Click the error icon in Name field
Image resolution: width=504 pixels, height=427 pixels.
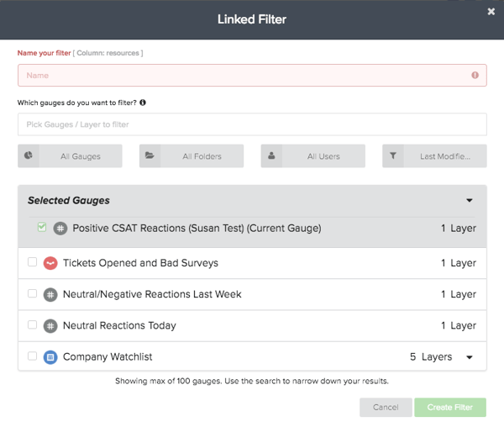(x=475, y=76)
